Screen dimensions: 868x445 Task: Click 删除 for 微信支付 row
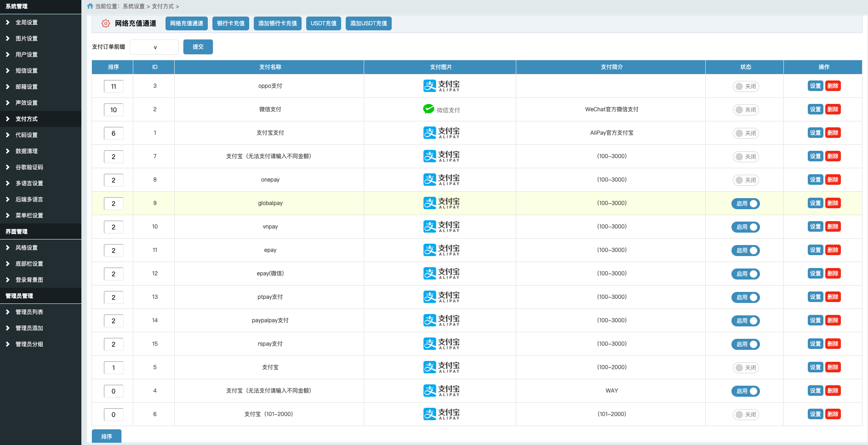833,109
